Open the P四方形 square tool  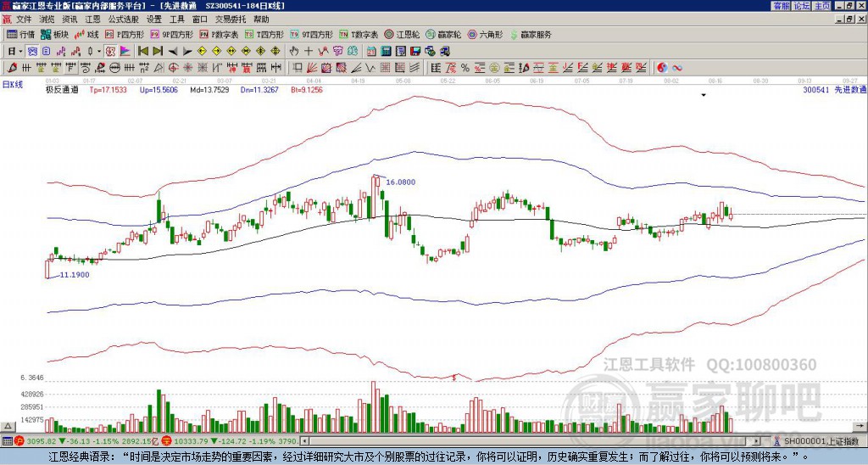(x=125, y=34)
